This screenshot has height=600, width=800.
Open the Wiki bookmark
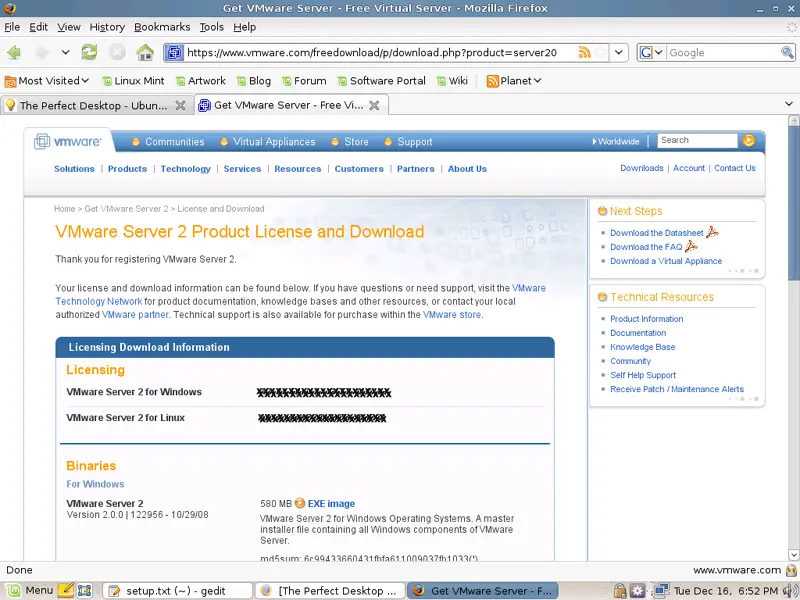pyautogui.click(x=452, y=81)
